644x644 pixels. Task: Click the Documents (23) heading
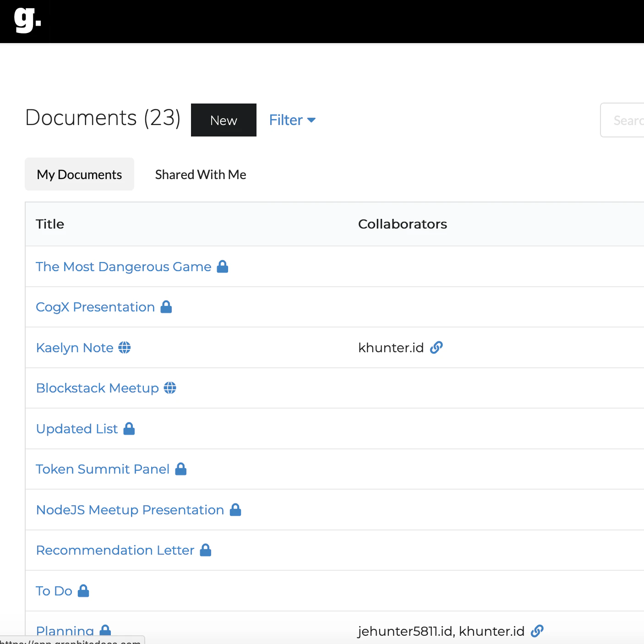click(103, 118)
